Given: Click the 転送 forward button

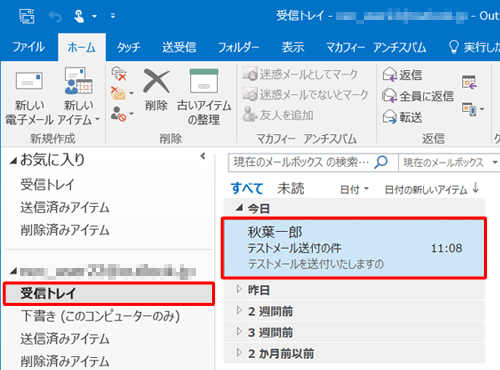Looking at the screenshot, I should point(402,117).
